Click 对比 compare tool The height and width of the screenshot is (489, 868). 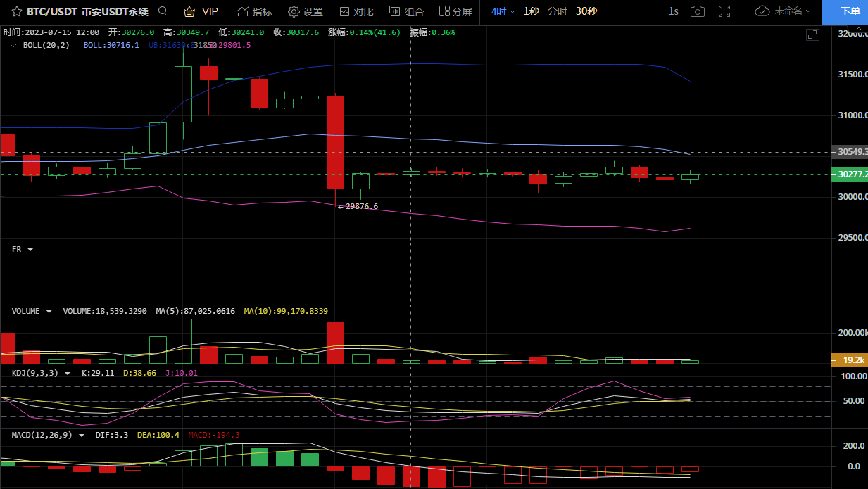point(356,11)
